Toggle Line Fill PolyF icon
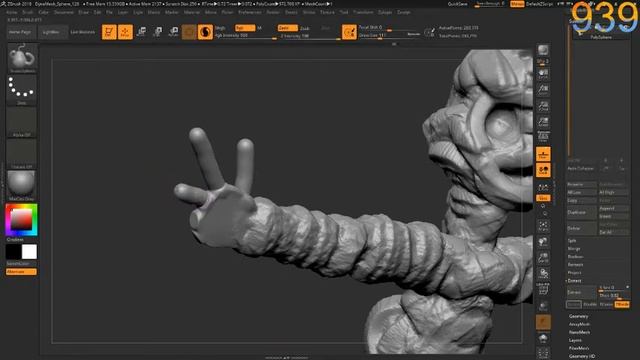This screenshot has width=640, height=360. [543, 289]
